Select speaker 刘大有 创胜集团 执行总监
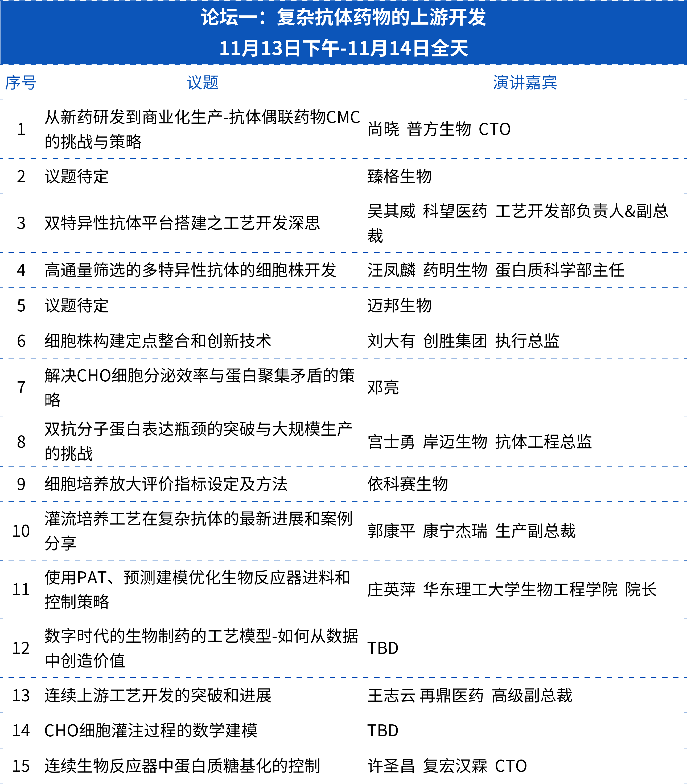 (463, 341)
